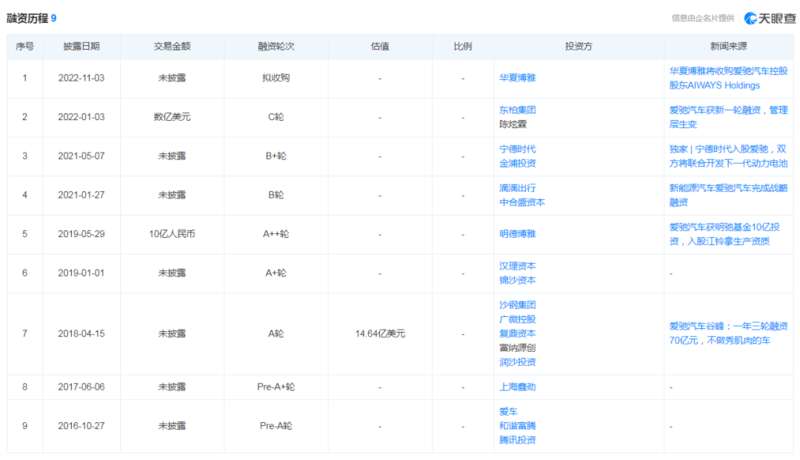Viewport: 800px width, 460px height.
Task: Click the 天眼查 logo
Action: [769, 18]
